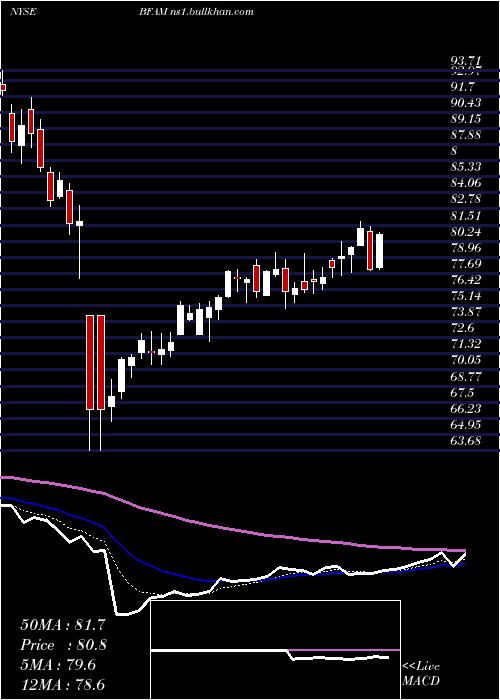Select the 89.15 price axis label
Viewport: 500px width, 700px height.
point(466,119)
